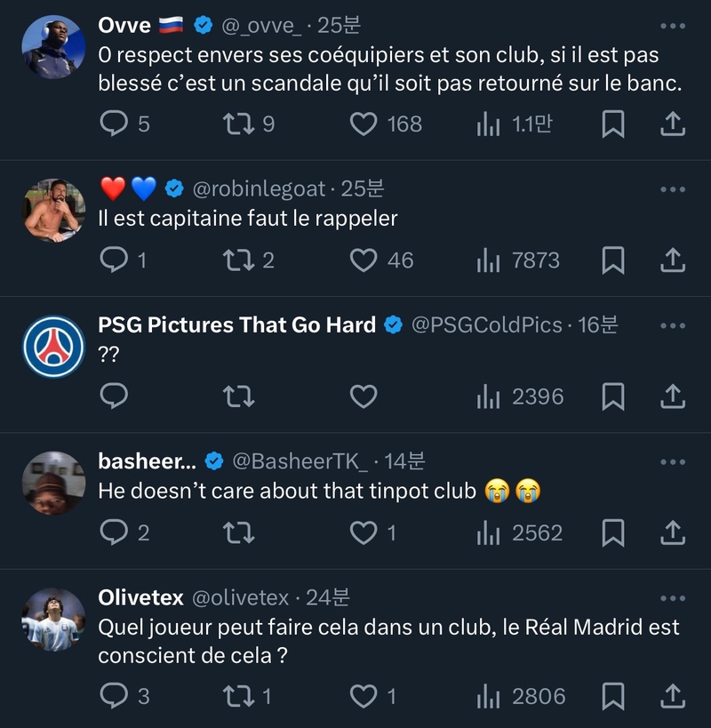Image resolution: width=711 pixels, height=728 pixels.
Task: Click Olivetex's profile picture
Action: [53, 618]
